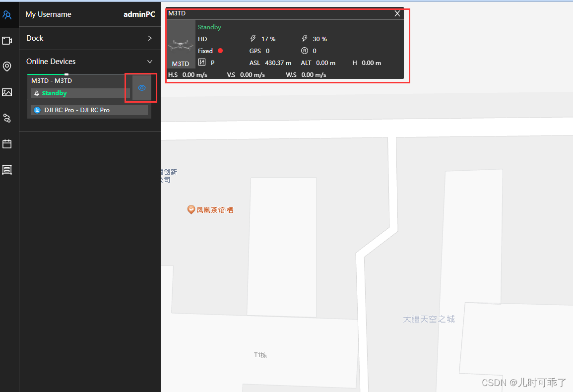573x392 pixels.
Task: Open the task plan calendar icon
Action: click(x=7, y=144)
